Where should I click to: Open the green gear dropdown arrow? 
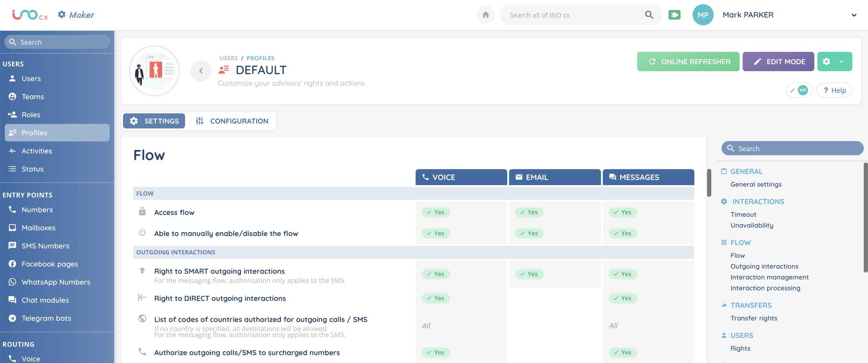841,62
